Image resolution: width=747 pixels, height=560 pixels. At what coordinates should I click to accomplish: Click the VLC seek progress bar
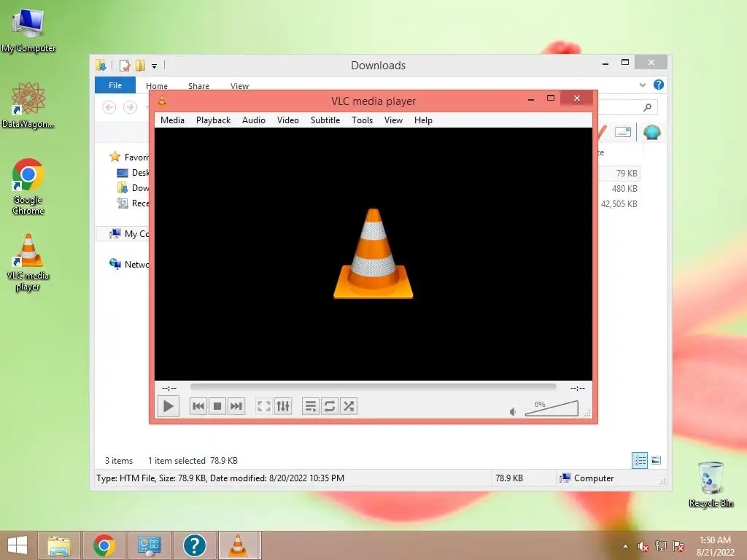(x=373, y=387)
